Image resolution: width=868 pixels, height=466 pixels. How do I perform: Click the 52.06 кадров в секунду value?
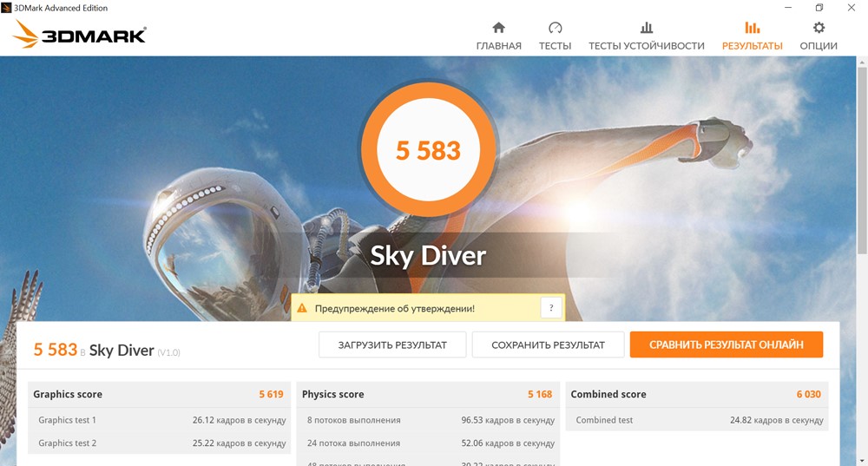tap(508, 443)
